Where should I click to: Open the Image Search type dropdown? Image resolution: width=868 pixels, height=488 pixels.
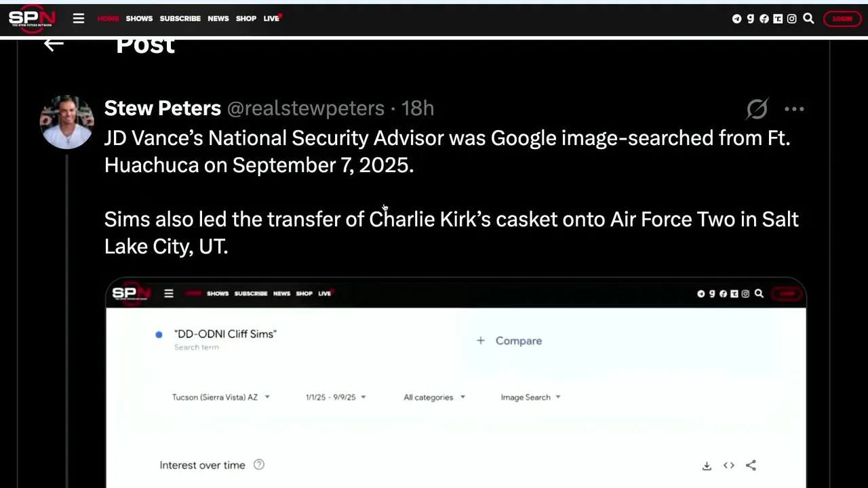(x=531, y=397)
